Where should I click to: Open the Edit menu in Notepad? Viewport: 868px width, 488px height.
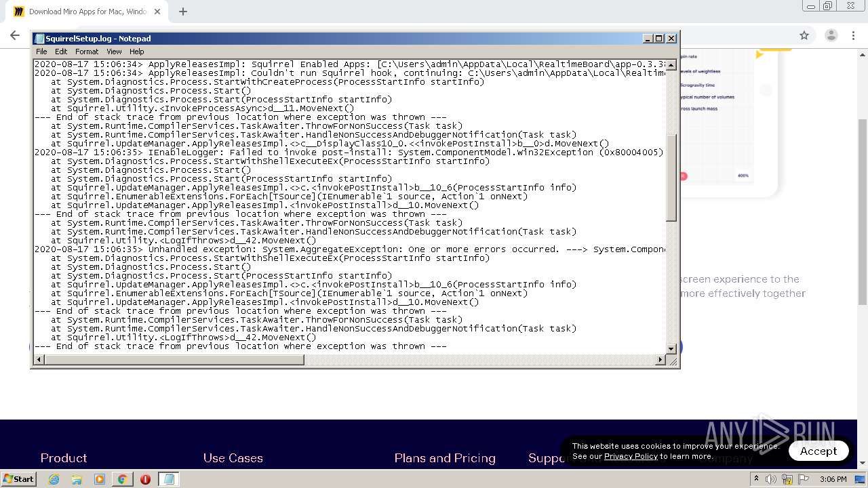pos(61,52)
